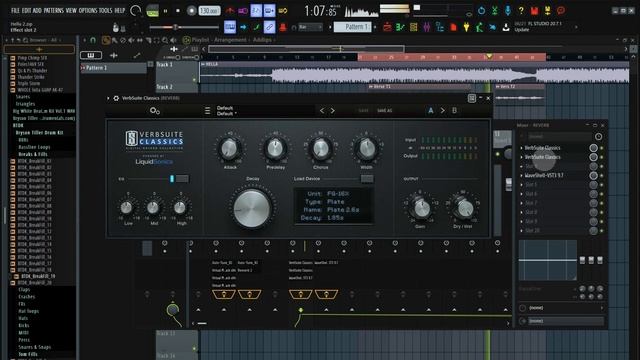Screen dimensions: 640x360
Task: Click the tempo 130.000 field
Action: 209,11
